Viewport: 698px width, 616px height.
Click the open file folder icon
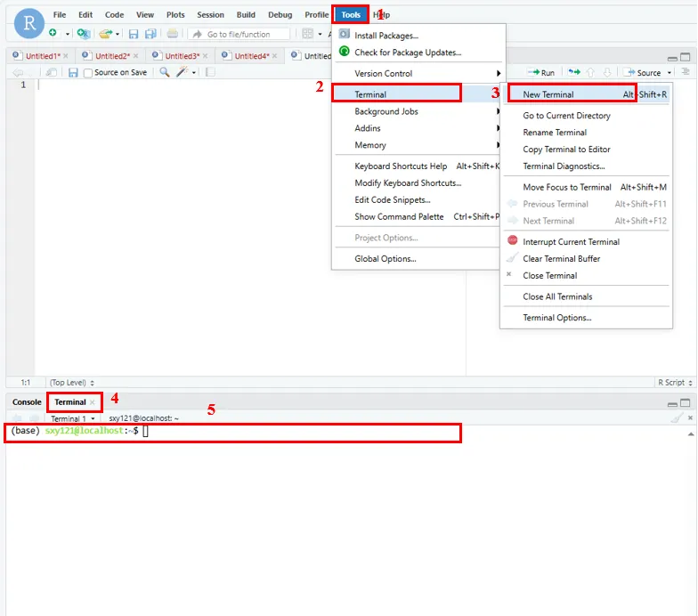[x=106, y=34]
